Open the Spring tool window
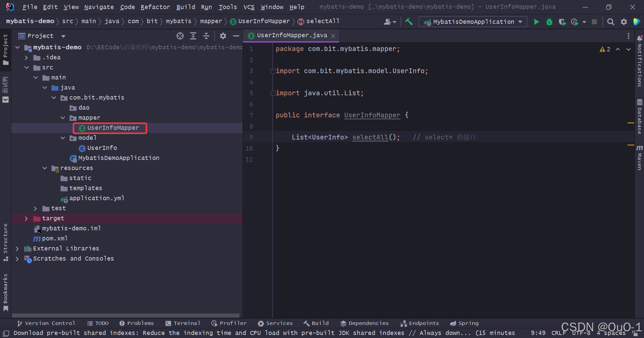Image resolution: width=644 pixels, height=338 pixels. 464,323
